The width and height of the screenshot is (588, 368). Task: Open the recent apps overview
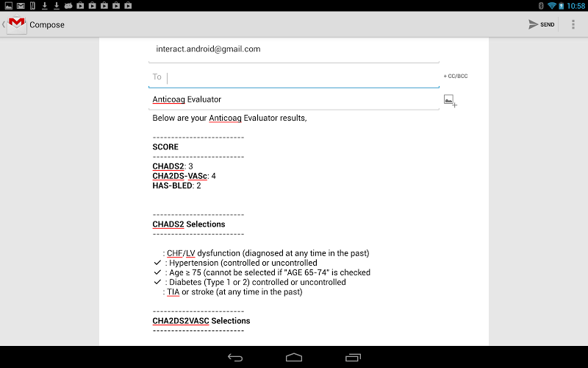[x=353, y=358]
